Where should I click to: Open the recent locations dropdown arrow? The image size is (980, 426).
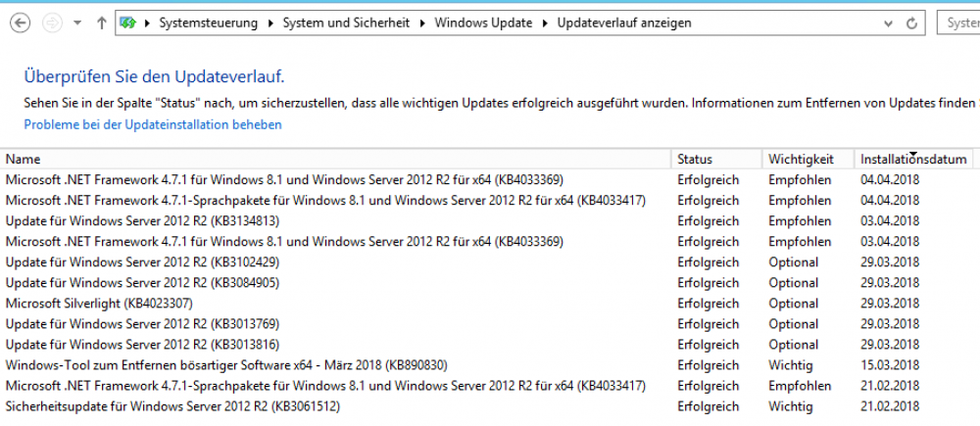pos(77,23)
